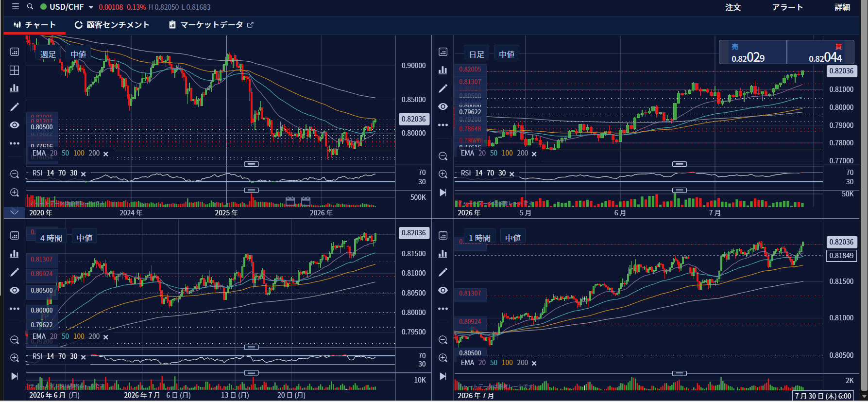Open date range icon on daily chart
868x402 pixels.
tap(443, 52)
